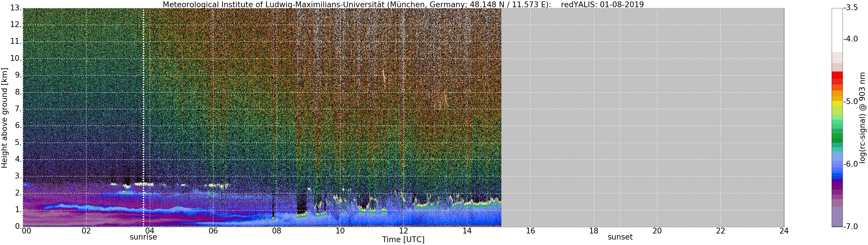The image size is (868, 245).
Task: Click the '18' time axis tick label
Action: pos(594,231)
